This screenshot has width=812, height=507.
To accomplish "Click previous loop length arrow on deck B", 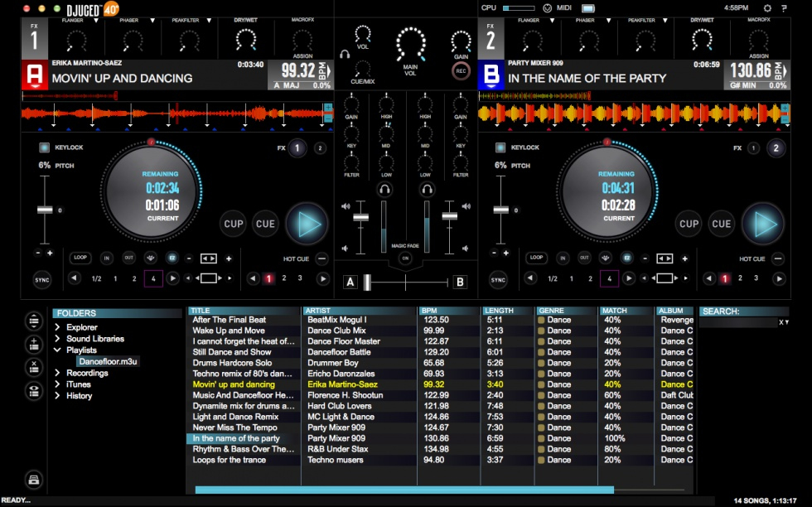I will click(529, 278).
